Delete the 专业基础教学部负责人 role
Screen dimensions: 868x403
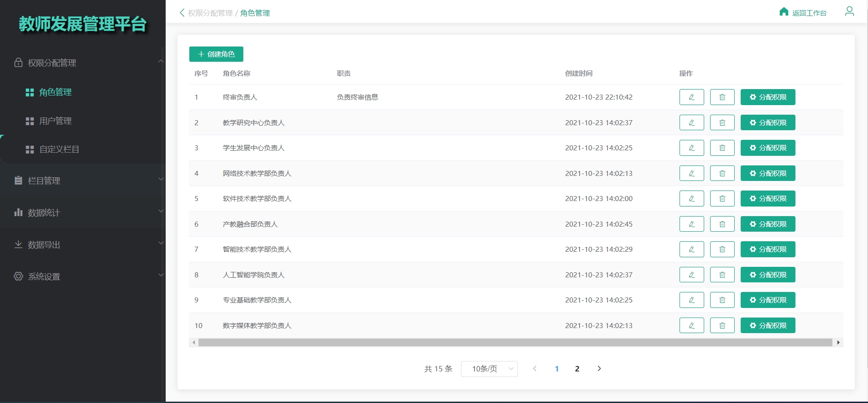pyautogui.click(x=722, y=300)
